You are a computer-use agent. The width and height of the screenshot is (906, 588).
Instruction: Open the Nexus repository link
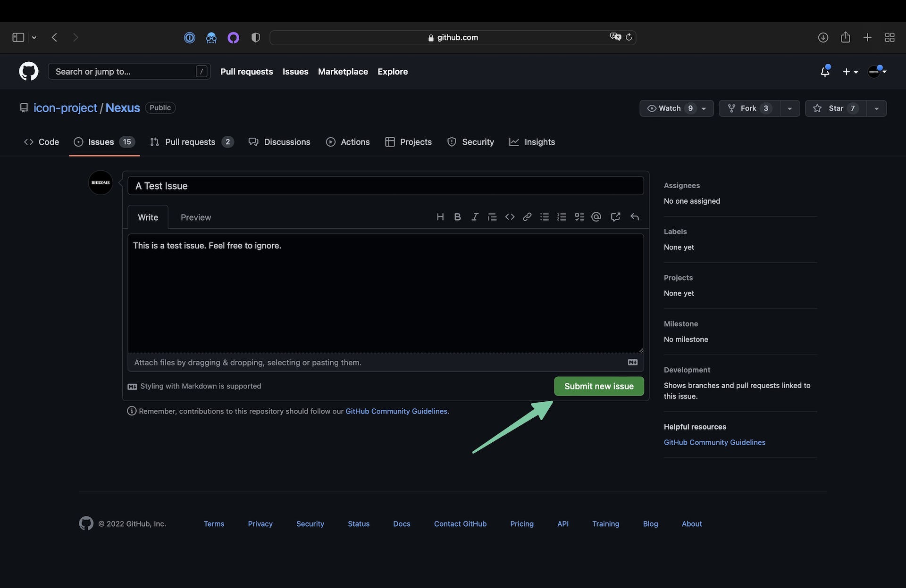tap(123, 108)
